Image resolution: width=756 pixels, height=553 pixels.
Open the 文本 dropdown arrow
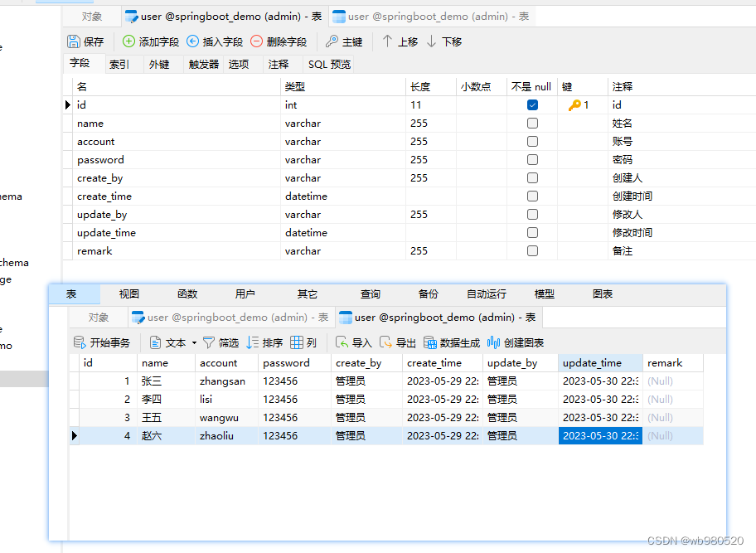(194, 342)
